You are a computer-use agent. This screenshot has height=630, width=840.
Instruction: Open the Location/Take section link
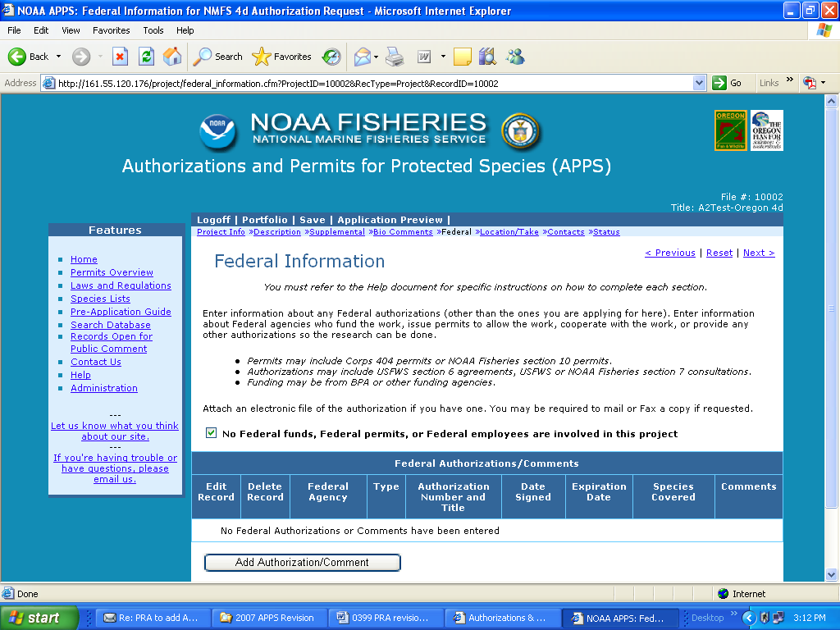(x=509, y=232)
